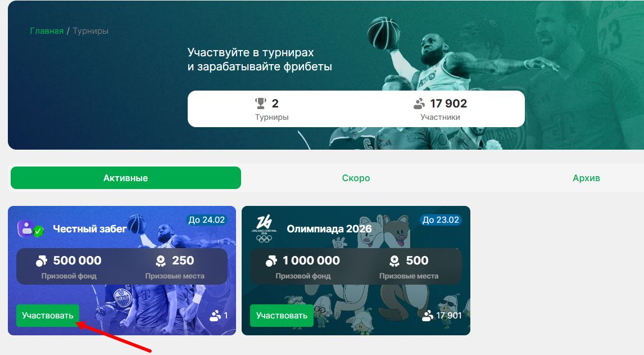This screenshot has height=355, width=644.
Task: Click participants icon on Честный забег card
Action: [215, 316]
